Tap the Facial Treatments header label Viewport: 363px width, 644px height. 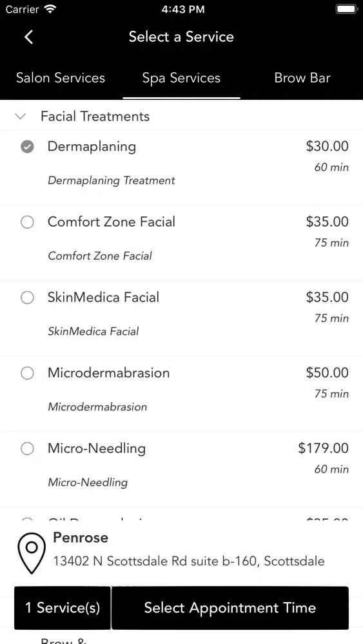coord(95,116)
